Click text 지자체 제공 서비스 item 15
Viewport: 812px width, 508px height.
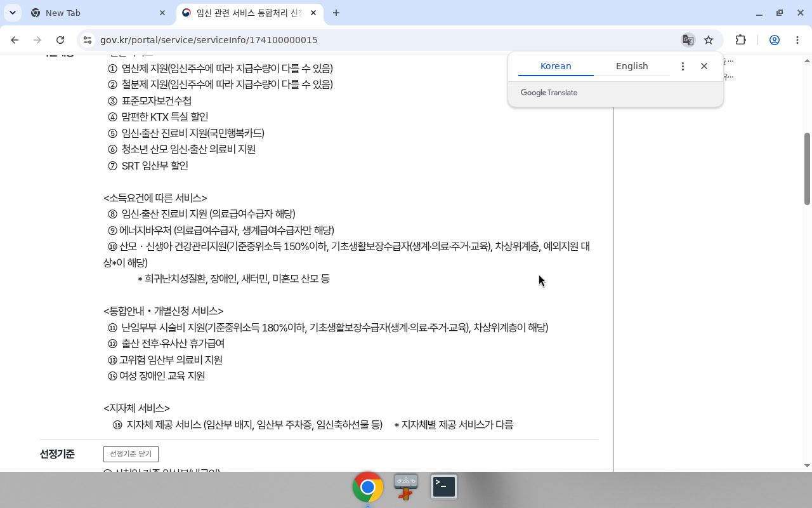coord(254,425)
